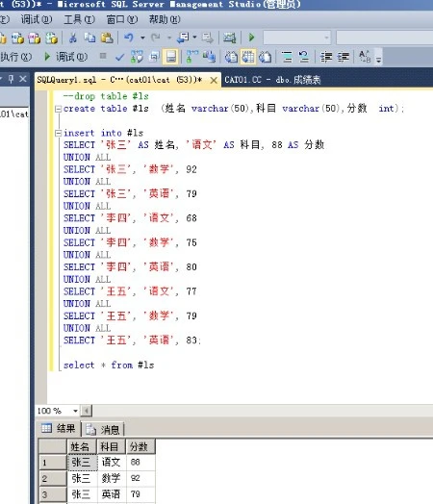Click the horizontal scrollbar left arrow

pos(87,411)
